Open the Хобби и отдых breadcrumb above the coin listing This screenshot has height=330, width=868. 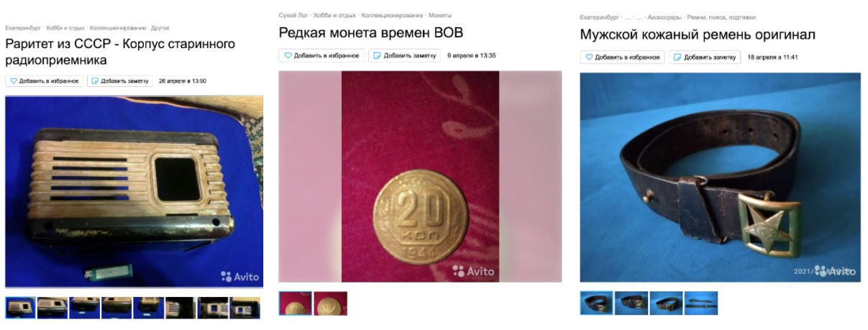(x=334, y=15)
